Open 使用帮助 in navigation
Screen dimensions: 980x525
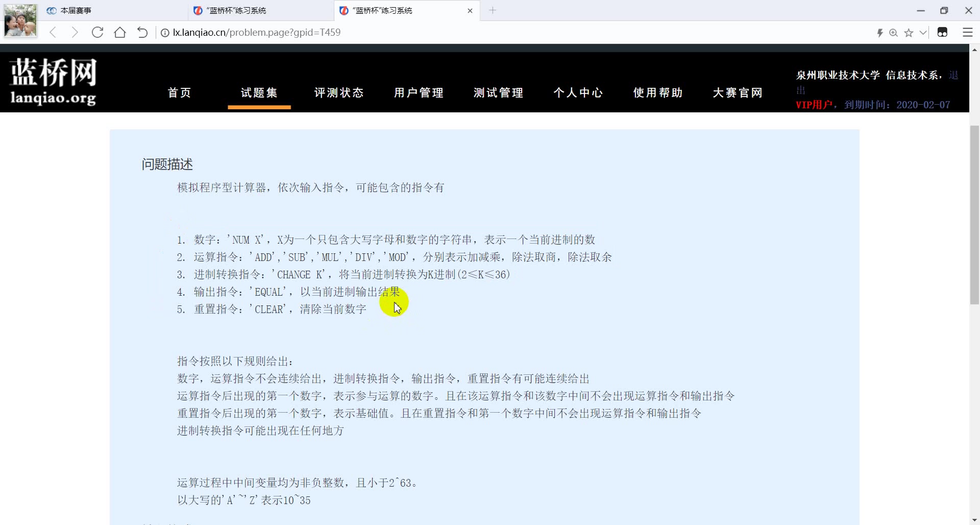pos(658,92)
